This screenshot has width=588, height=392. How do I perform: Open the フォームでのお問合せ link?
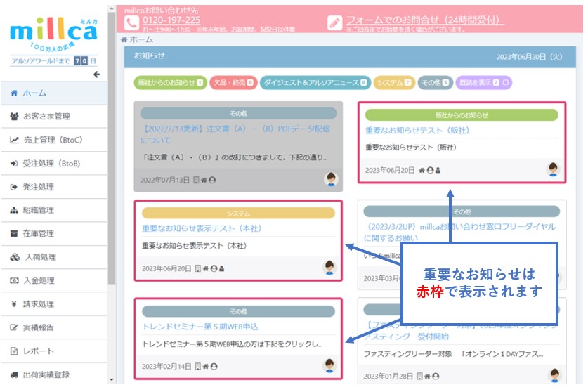pyautogui.click(x=425, y=20)
